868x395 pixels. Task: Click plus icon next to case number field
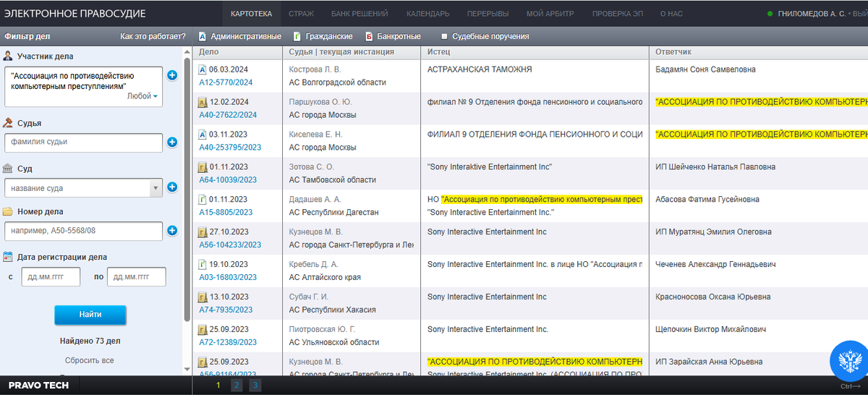click(x=172, y=231)
